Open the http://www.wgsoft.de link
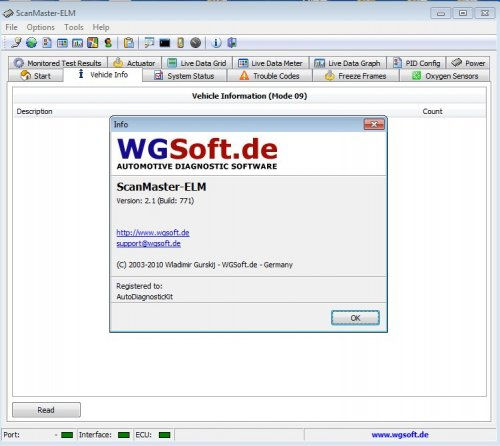The image size is (500, 446). tap(153, 233)
